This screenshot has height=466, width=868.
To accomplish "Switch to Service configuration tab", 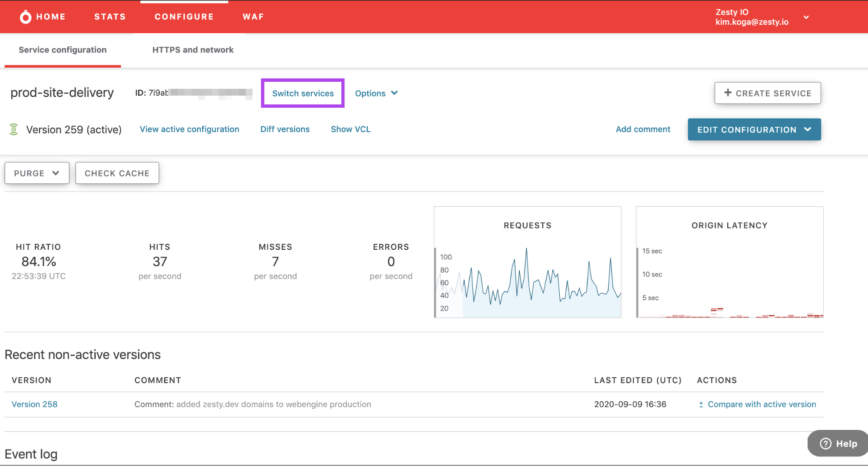I will point(63,50).
